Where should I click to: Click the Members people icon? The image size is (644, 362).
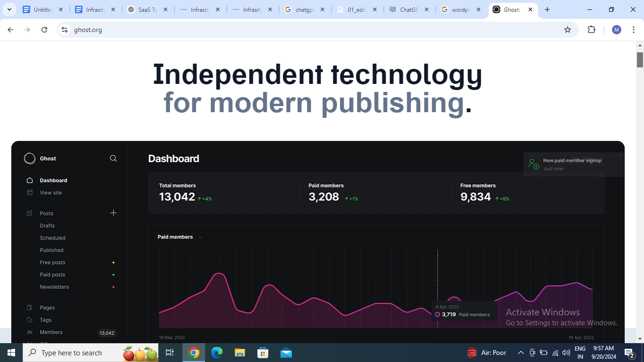click(30, 332)
